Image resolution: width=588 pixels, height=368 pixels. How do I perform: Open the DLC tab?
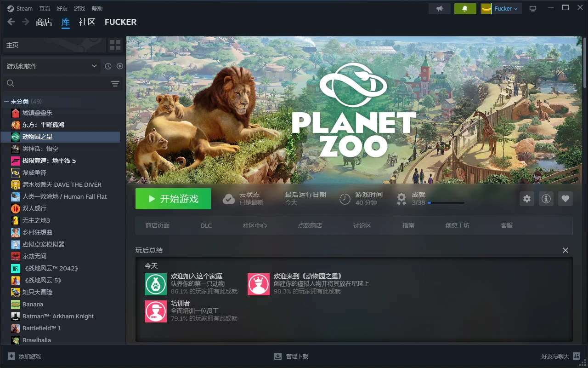click(206, 225)
